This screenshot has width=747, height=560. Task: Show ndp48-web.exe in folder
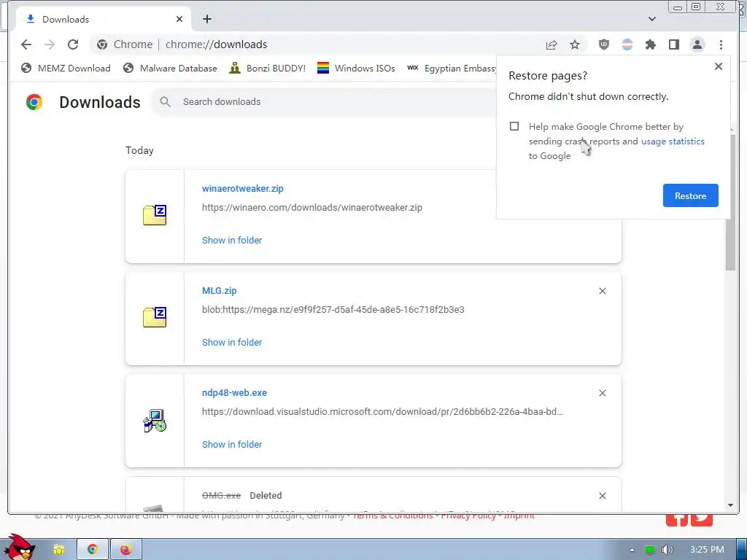[x=232, y=444]
